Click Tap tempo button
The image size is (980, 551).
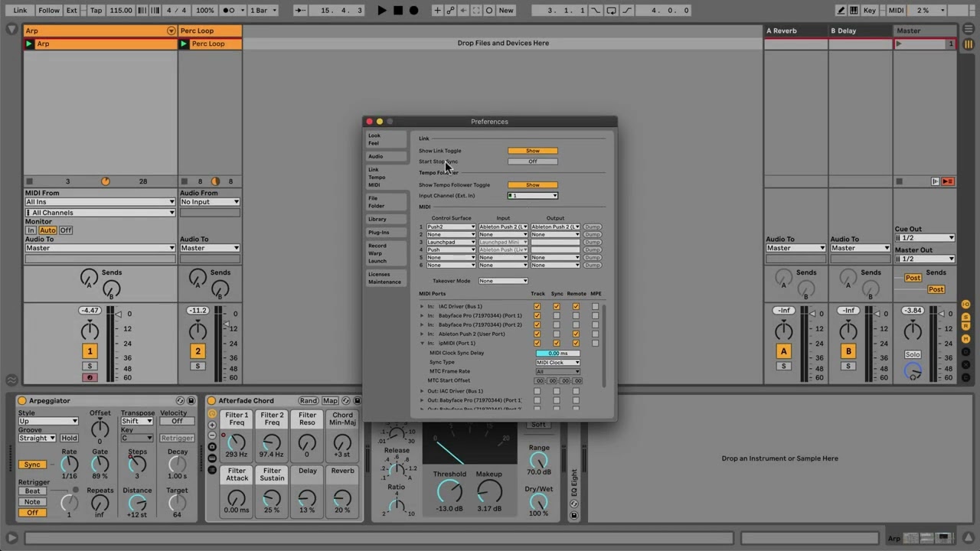point(96,10)
